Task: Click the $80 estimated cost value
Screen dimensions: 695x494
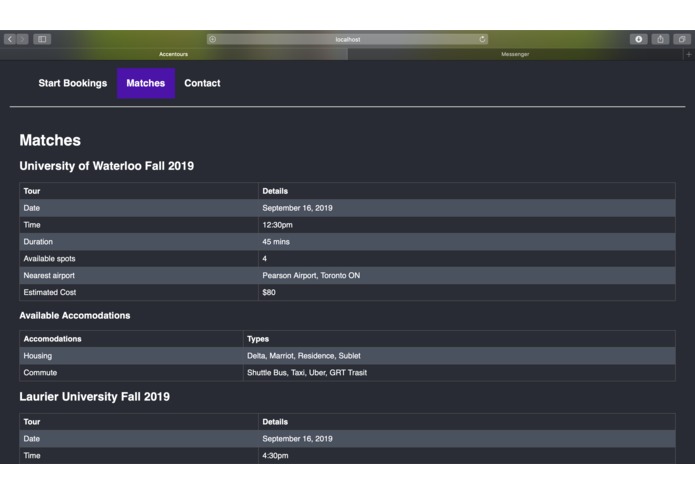Action: 269,292
